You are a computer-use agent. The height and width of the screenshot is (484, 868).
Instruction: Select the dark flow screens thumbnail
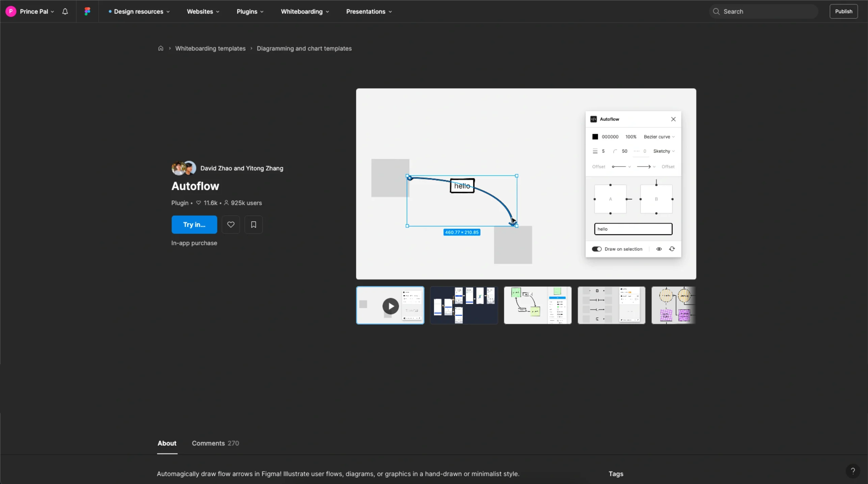(x=464, y=306)
